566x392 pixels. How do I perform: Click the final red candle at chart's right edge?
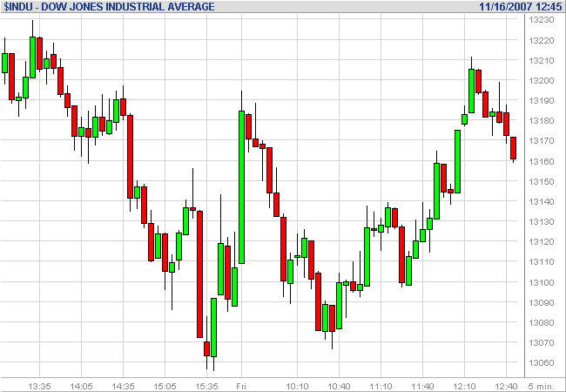point(513,148)
